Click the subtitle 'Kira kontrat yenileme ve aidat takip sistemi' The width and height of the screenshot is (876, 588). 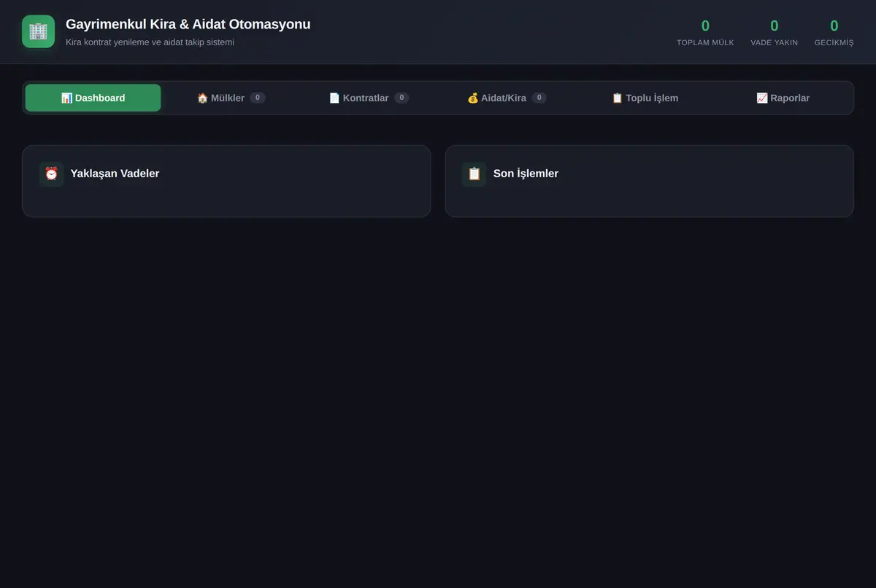(150, 42)
